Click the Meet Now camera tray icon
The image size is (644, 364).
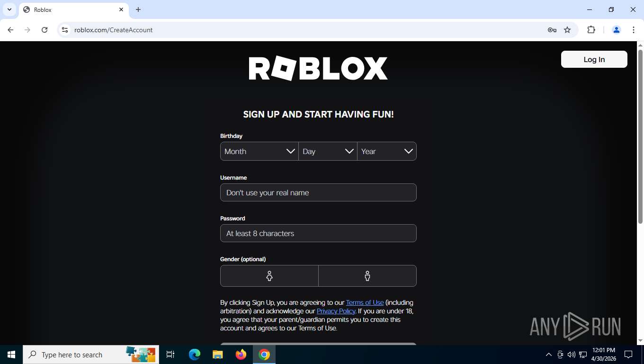[560, 355]
